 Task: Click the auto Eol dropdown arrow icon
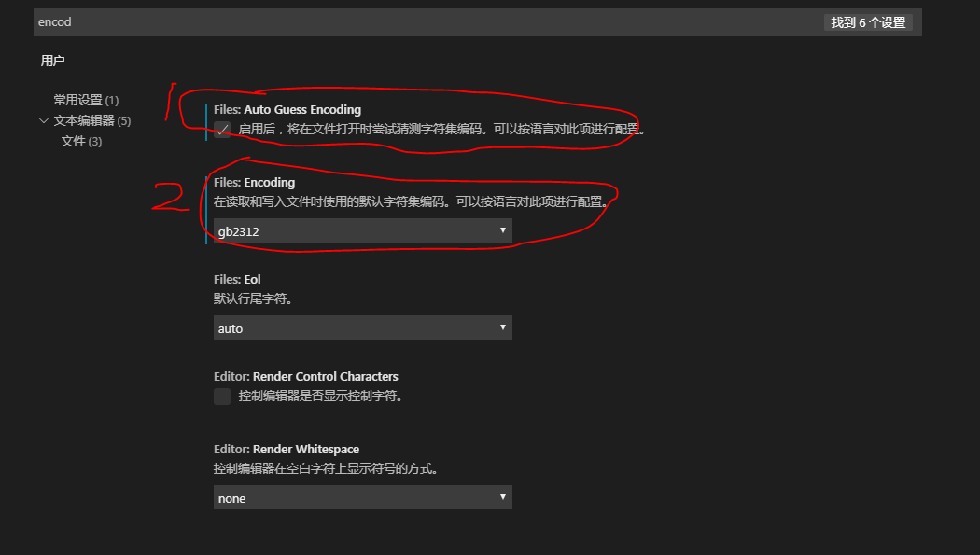coord(505,327)
